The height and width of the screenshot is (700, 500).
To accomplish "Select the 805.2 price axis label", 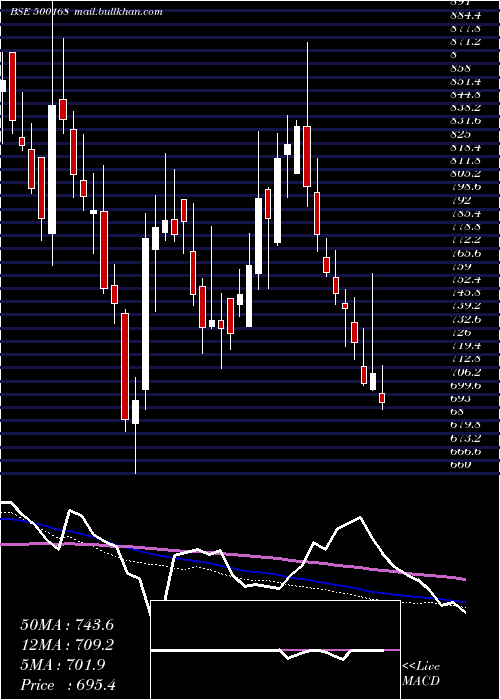I will (x=465, y=174).
